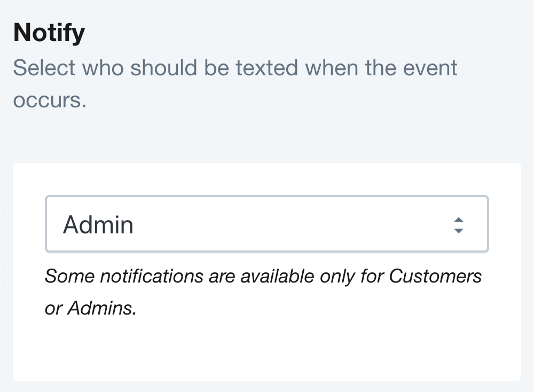Image resolution: width=534 pixels, height=392 pixels.
Task: Click the up-down arrows icon in dropdown
Action: pos(458,225)
